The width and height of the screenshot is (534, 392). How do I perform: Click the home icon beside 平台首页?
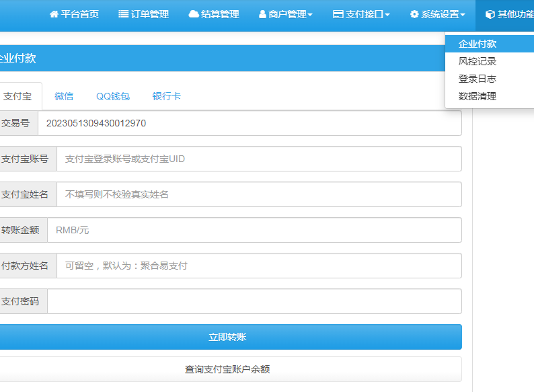point(54,14)
